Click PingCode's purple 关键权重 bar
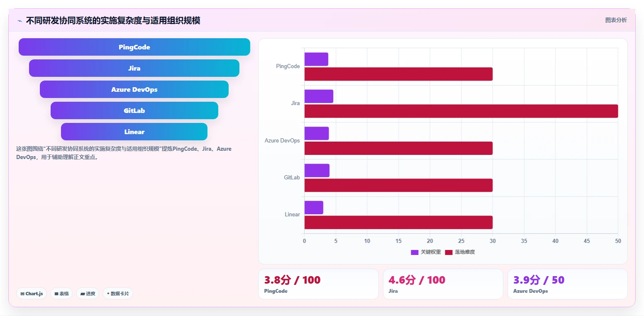This screenshot has width=644, height=316. (x=316, y=59)
